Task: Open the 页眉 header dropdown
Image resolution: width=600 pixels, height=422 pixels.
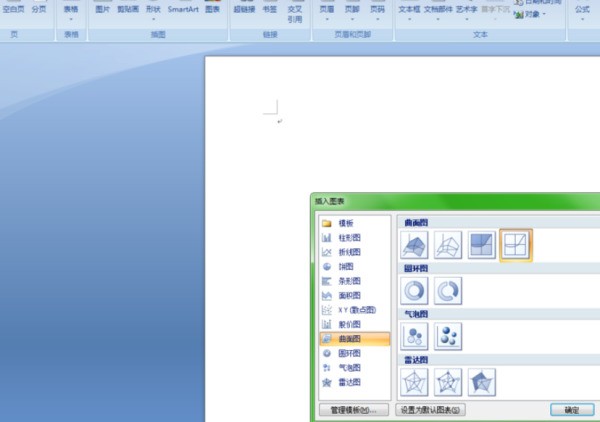Action: [327, 11]
